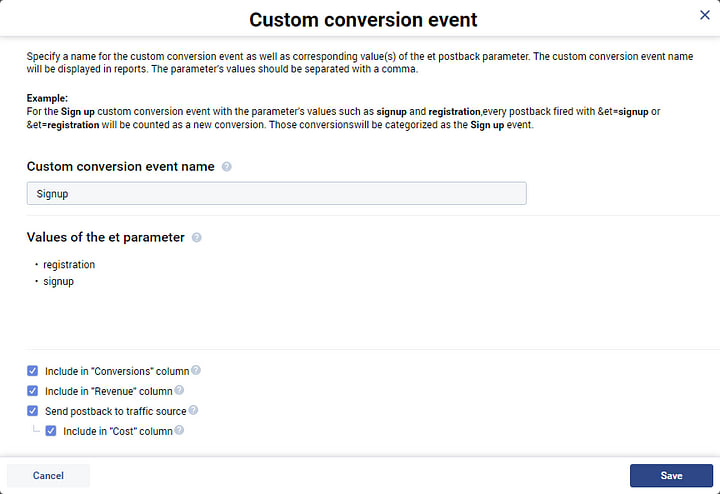Show help for "Revenue" column option

tap(179, 391)
